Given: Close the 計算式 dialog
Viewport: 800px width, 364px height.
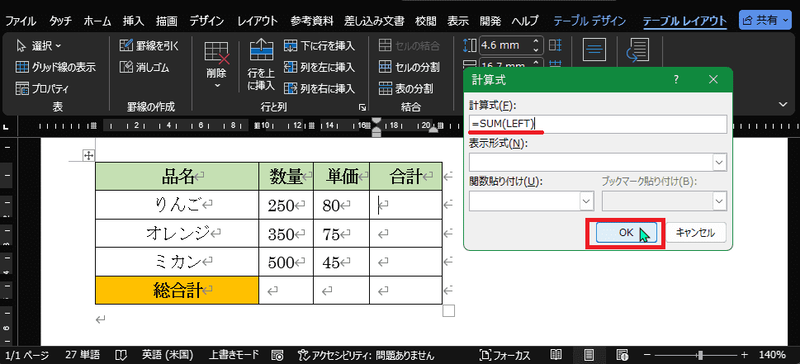Looking at the screenshot, I should point(713,80).
